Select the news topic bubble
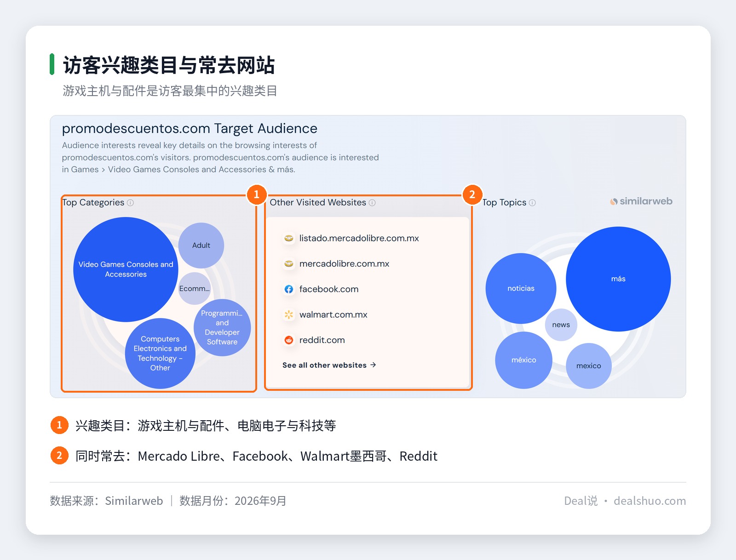Screen dimensions: 736x560 click(561, 325)
